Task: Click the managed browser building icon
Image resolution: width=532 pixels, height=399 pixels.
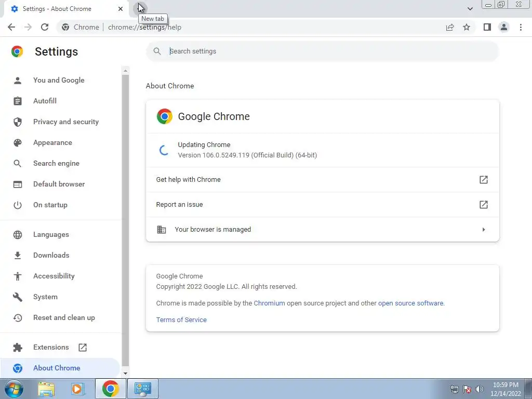Action: 162,229
